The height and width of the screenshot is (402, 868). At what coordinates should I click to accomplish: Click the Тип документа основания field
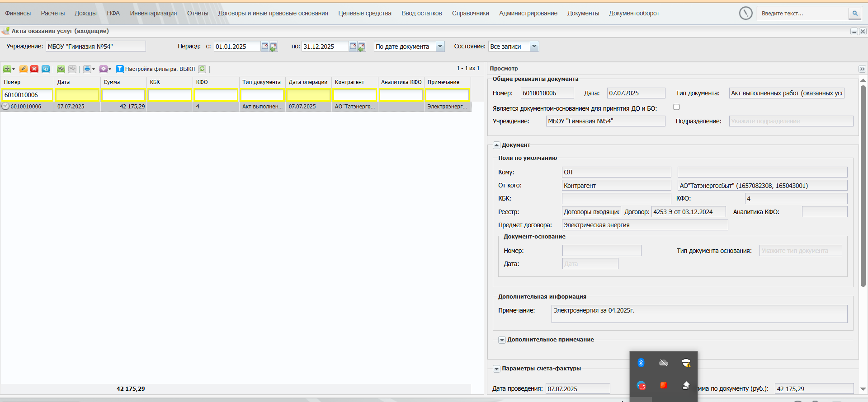coord(801,251)
